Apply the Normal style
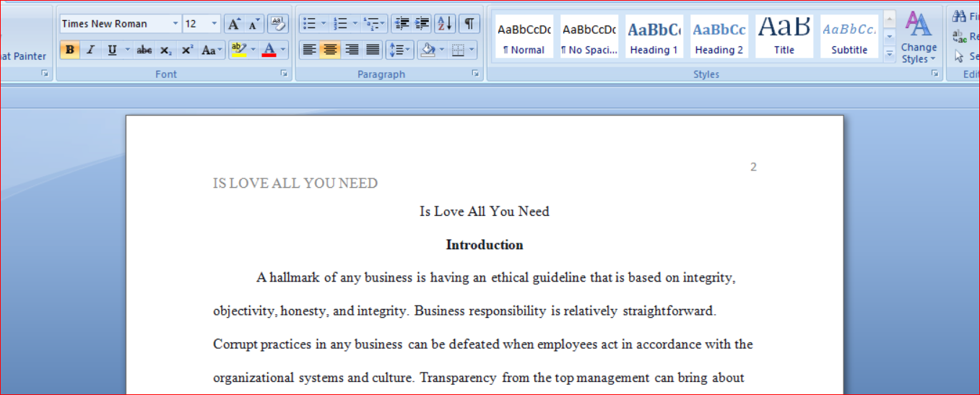 (524, 37)
